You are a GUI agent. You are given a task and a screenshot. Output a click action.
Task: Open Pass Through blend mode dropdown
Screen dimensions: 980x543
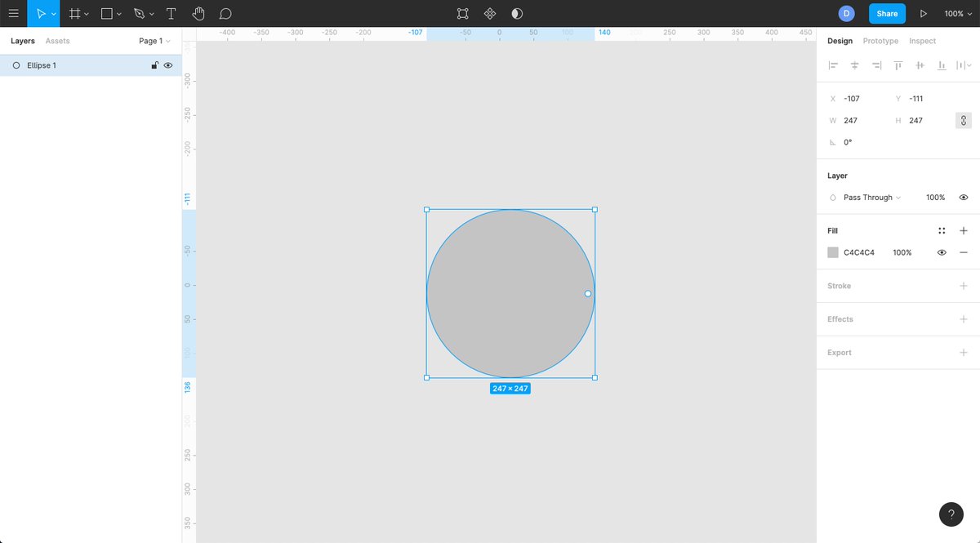[872, 198]
